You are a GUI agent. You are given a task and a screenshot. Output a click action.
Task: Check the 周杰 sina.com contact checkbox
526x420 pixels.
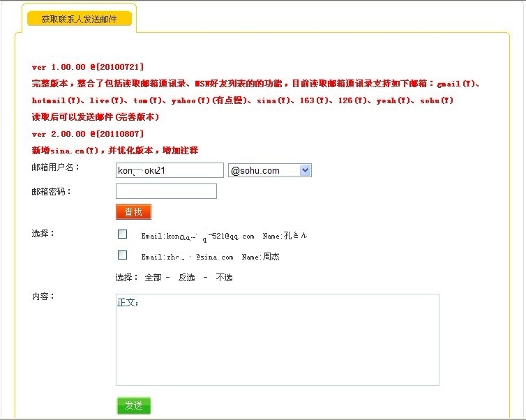point(123,255)
